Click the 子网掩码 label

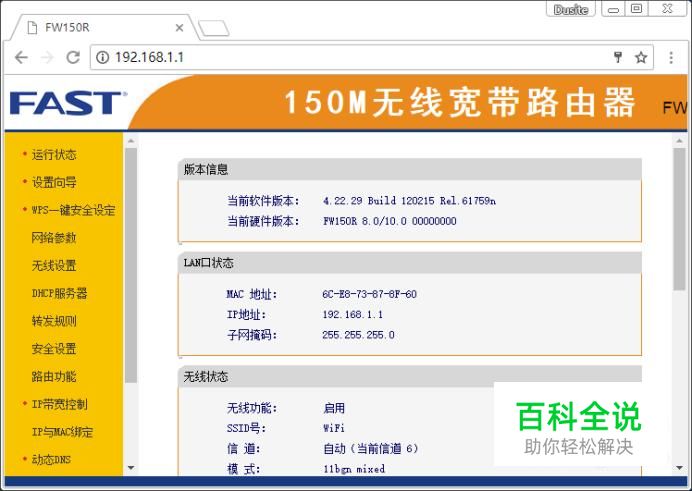[252, 335]
